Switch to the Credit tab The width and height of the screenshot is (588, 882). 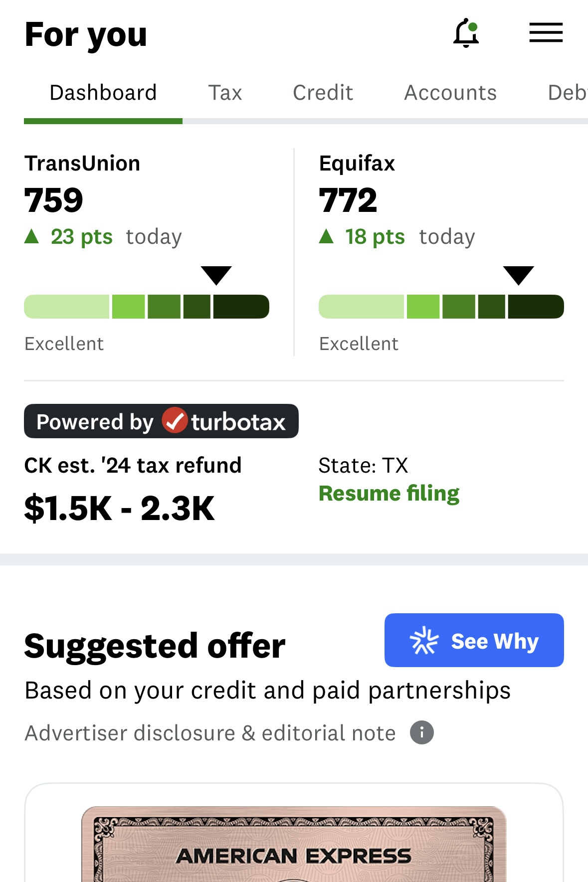pyautogui.click(x=323, y=93)
